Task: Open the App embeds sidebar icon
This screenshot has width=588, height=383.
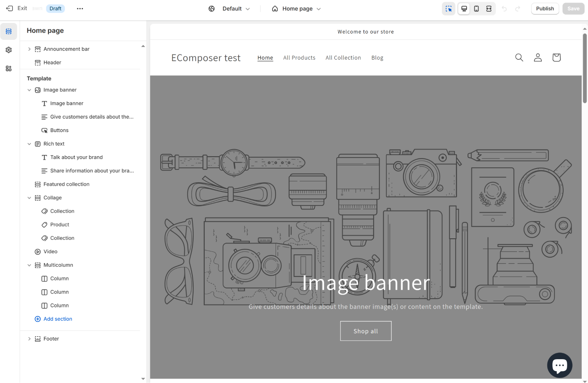Action: [9, 69]
